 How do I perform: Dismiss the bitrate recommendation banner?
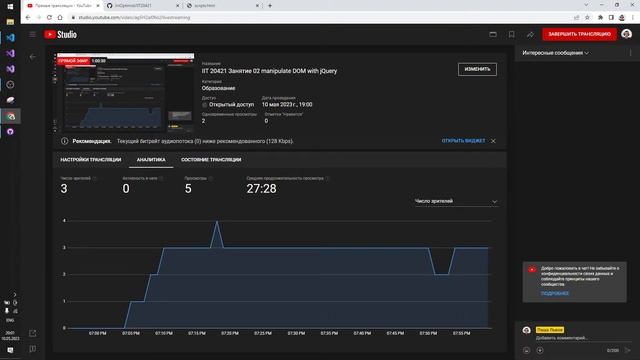[493, 141]
